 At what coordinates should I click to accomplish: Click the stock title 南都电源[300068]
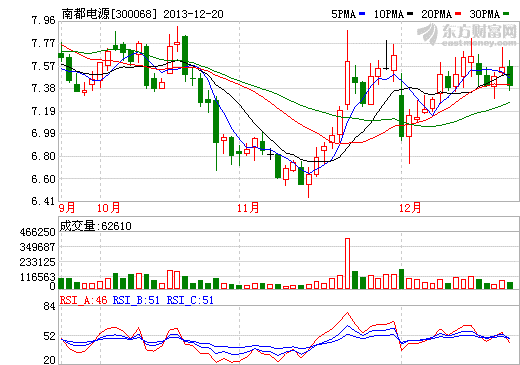109,14
